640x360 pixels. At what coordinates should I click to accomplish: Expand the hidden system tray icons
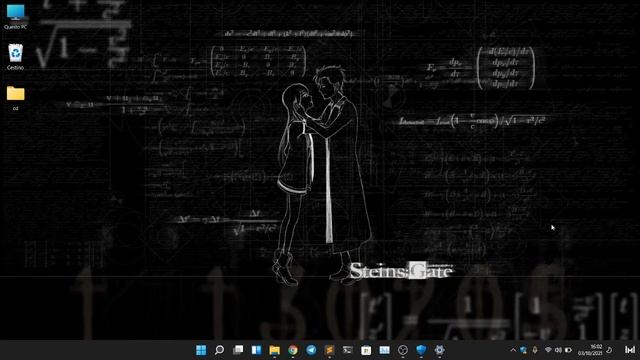click(513, 350)
